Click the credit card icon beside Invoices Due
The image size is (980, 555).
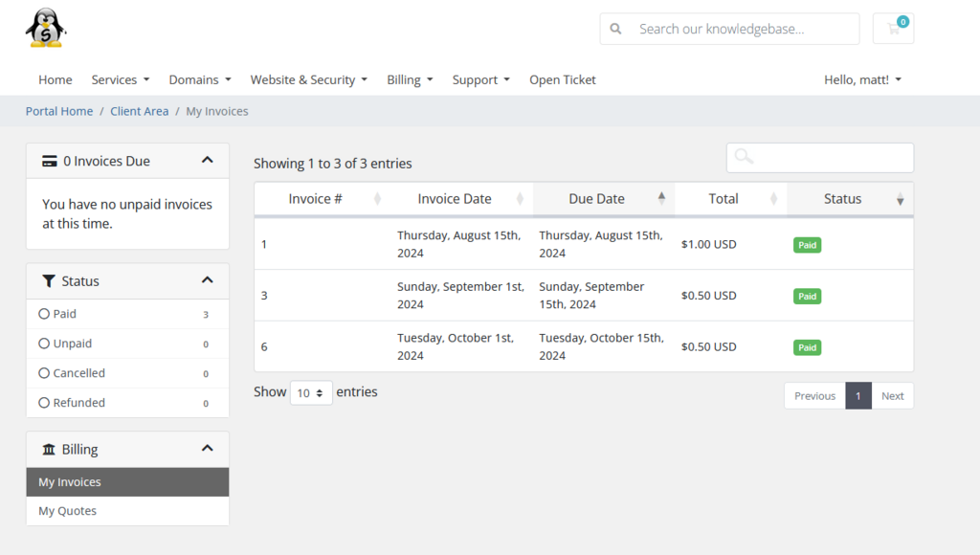tap(50, 161)
